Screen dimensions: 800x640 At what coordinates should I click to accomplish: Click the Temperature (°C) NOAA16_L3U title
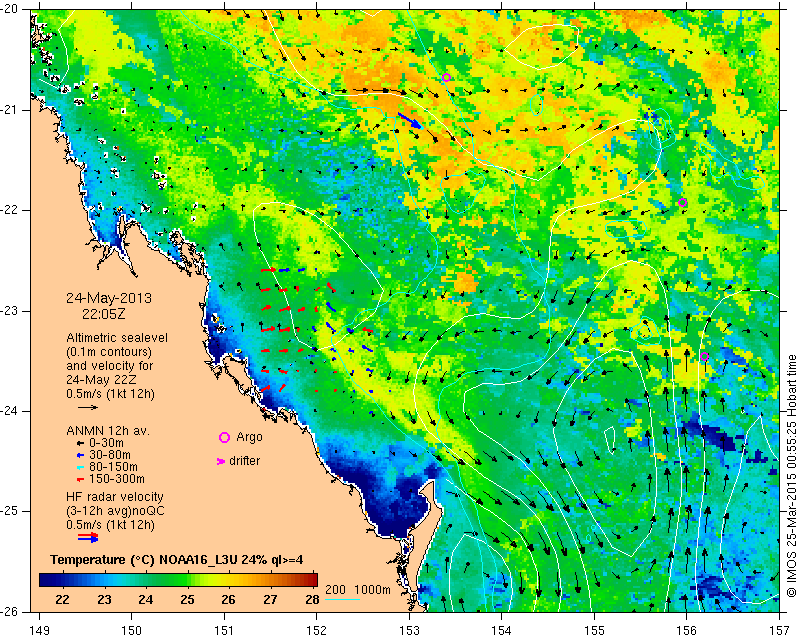tap(177, 560)
